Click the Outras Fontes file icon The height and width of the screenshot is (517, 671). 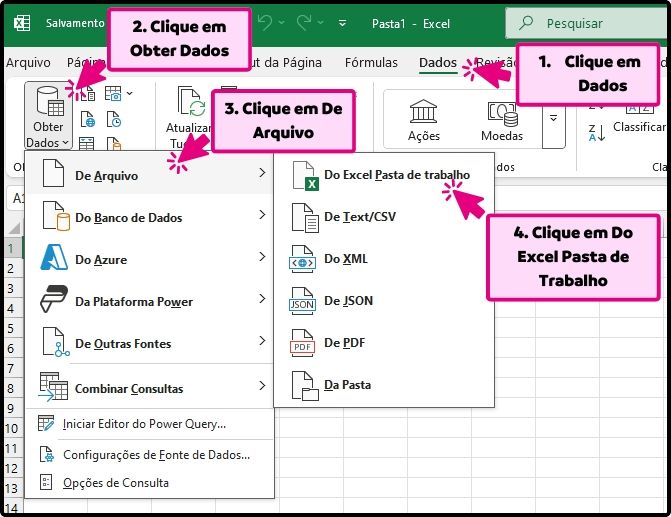click(x=56, y=342)
